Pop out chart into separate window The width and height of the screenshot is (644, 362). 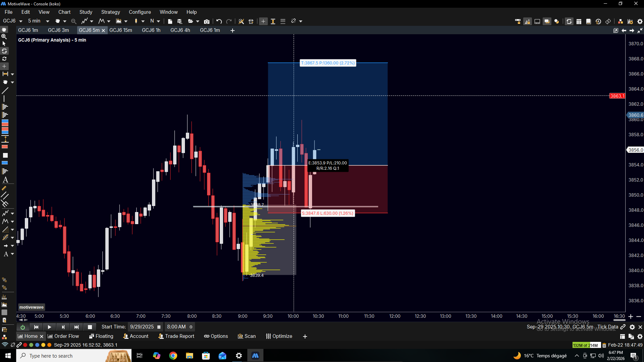pyautogui.click(x=616, y=31)
